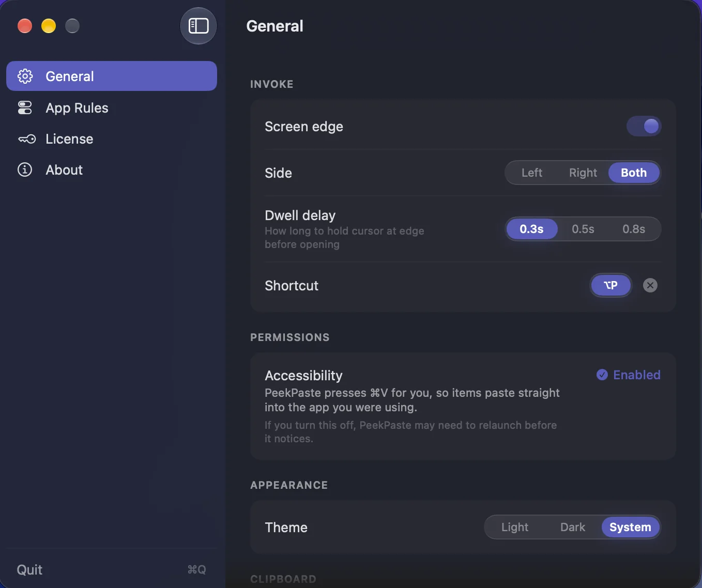Click the Theme label
Screen dimensions: 702x588
coord(286,528)
